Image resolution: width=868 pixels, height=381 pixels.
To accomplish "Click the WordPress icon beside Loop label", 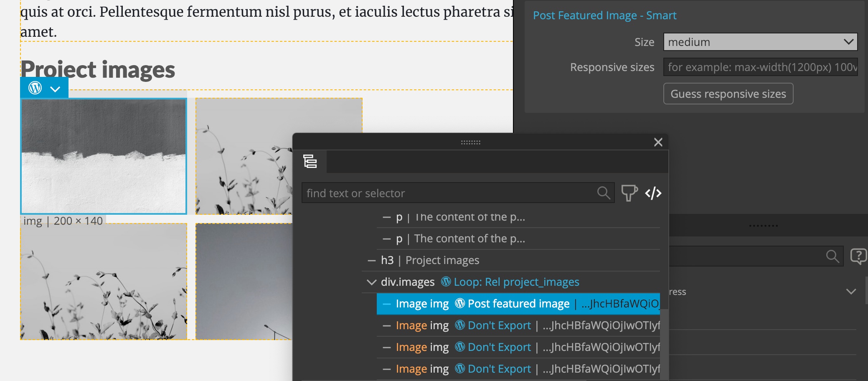I will pyautogui.click(x=446, y=282).
